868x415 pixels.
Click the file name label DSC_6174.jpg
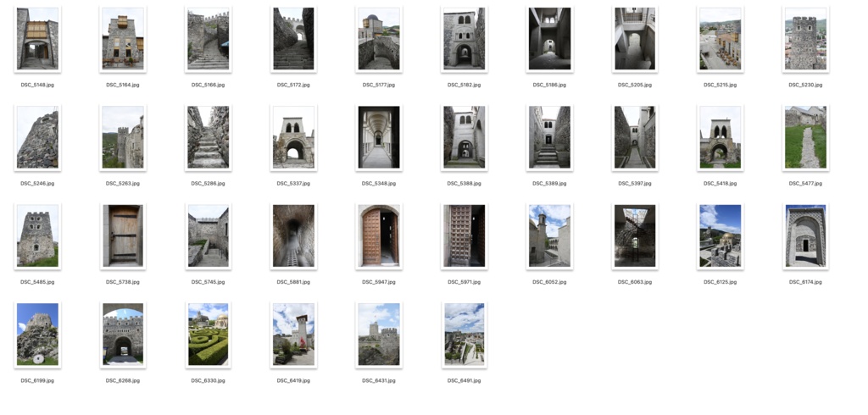point(805,282)
